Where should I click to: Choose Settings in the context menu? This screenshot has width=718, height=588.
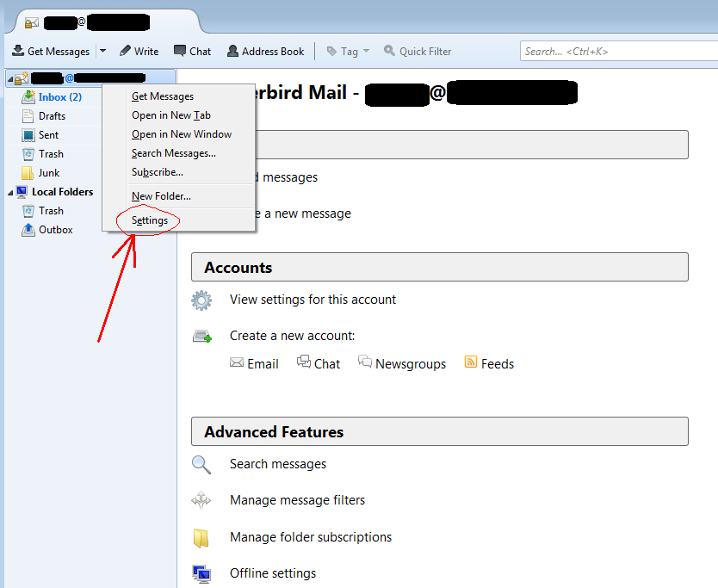[150, 220]
